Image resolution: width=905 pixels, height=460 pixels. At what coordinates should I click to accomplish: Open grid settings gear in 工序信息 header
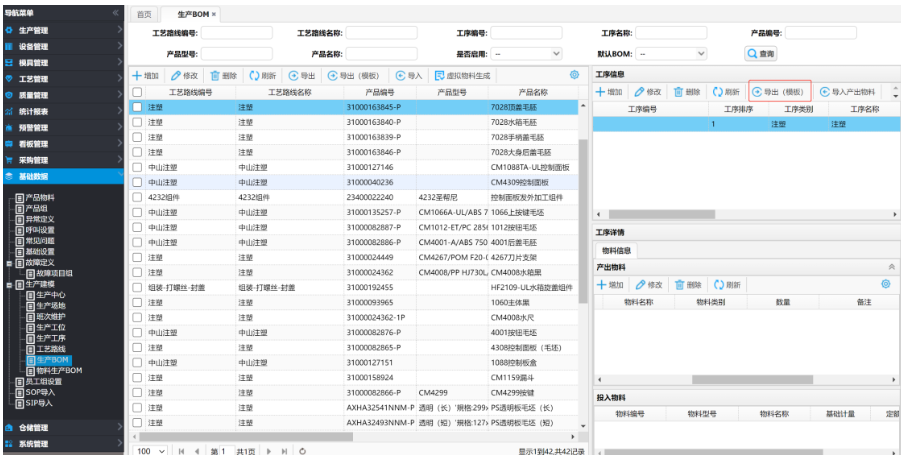tap(574, 75)
